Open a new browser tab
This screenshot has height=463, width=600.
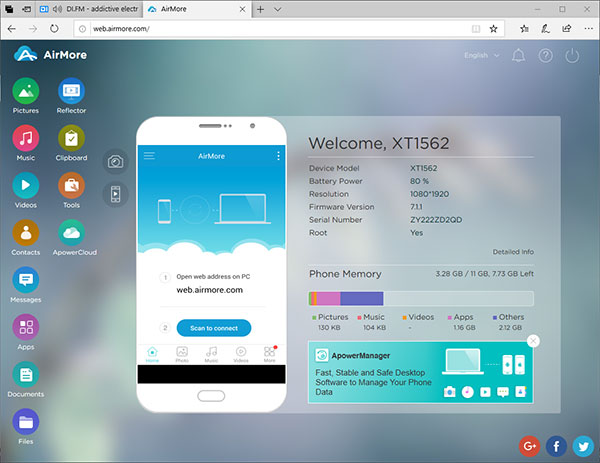point(261,9)
